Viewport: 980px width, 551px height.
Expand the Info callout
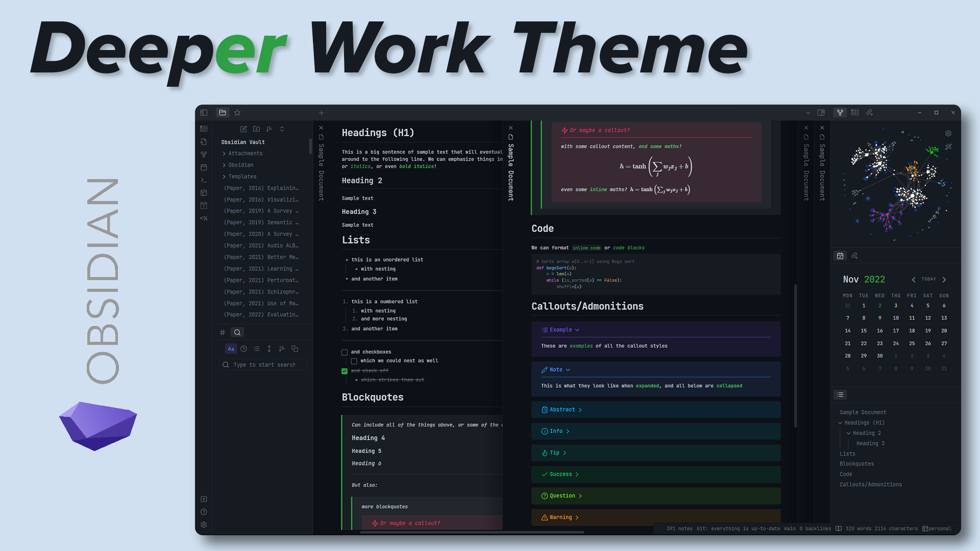[x=568, y=432]
